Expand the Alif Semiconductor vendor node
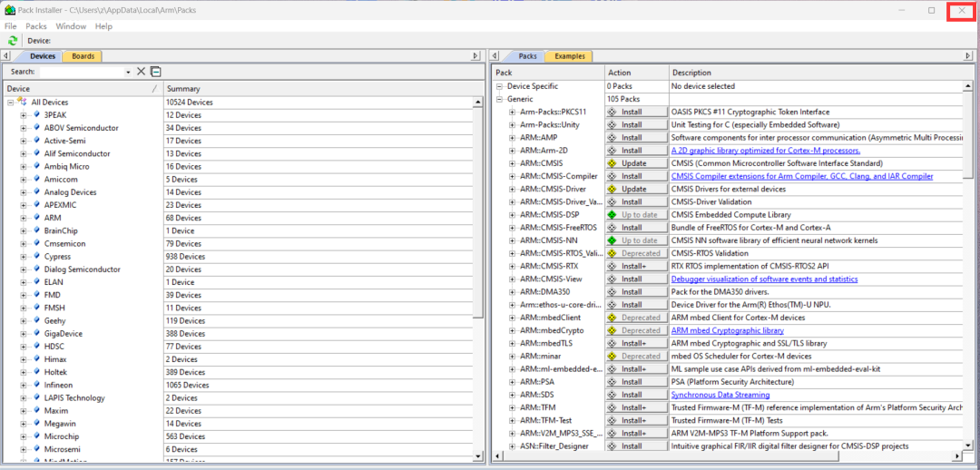Viewport: 980px width, 470px height. click(x=23, y=153)
